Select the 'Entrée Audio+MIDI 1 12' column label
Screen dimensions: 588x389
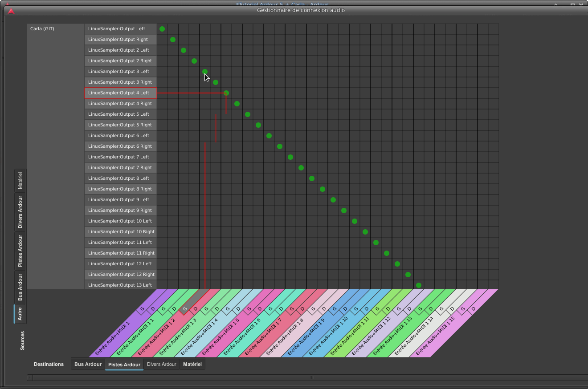click(x=371, y=336)
